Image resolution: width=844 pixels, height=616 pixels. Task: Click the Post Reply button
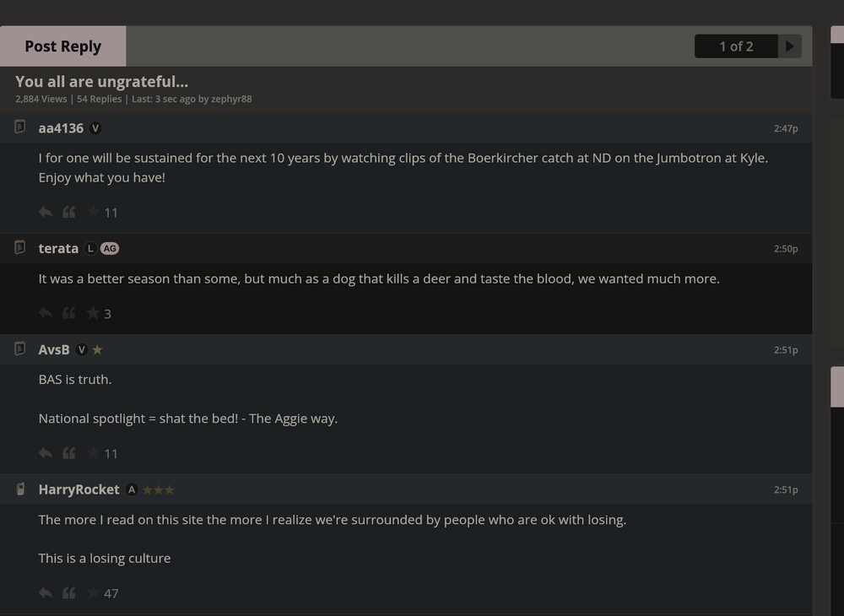click(62, 46)
